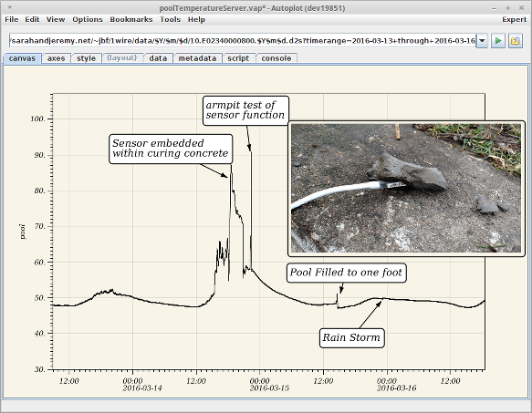Minimize the Autoplot window
The image size is (532, 413).
point(494,8)
